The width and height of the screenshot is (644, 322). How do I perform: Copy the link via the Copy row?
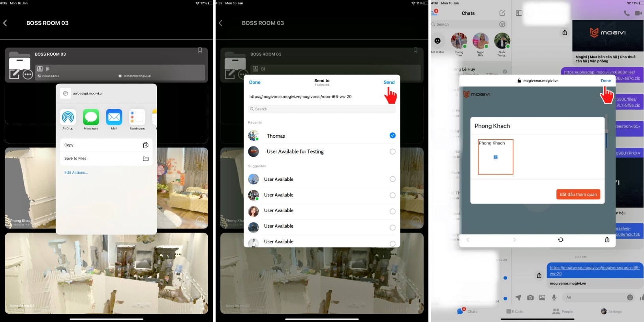(106, 145)
